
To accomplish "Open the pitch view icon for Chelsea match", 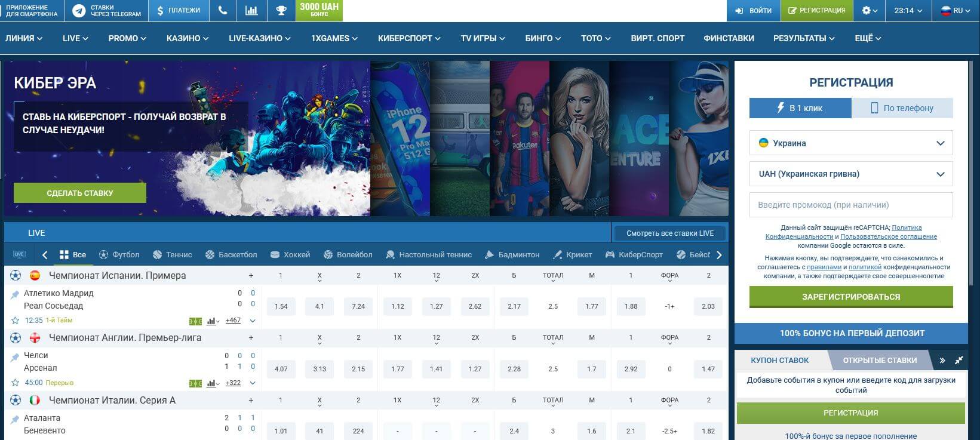I will [195, 383].
